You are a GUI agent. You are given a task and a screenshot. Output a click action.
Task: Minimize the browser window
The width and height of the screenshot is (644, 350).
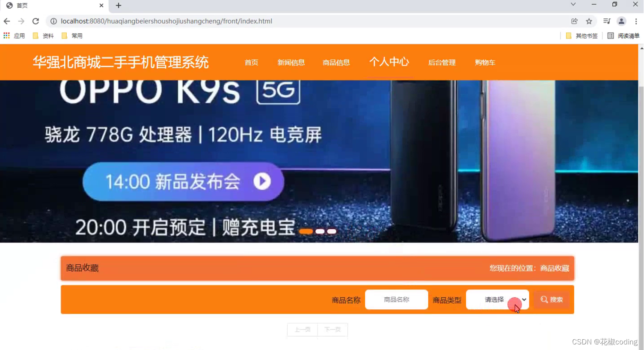click(x=594, y=4)
